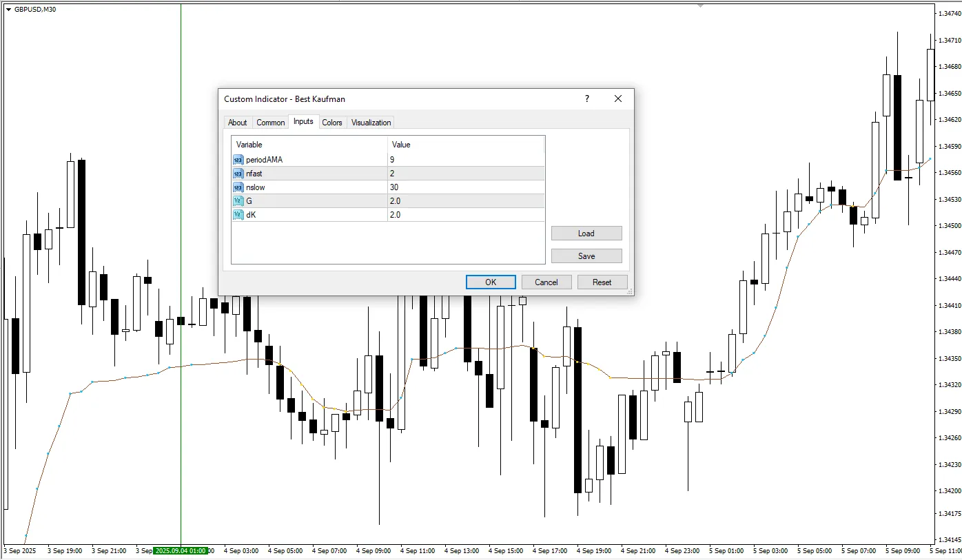Viewport: 962px width, 560px height.
Task: Go to the Colors tab
Action: pos(332,123)
